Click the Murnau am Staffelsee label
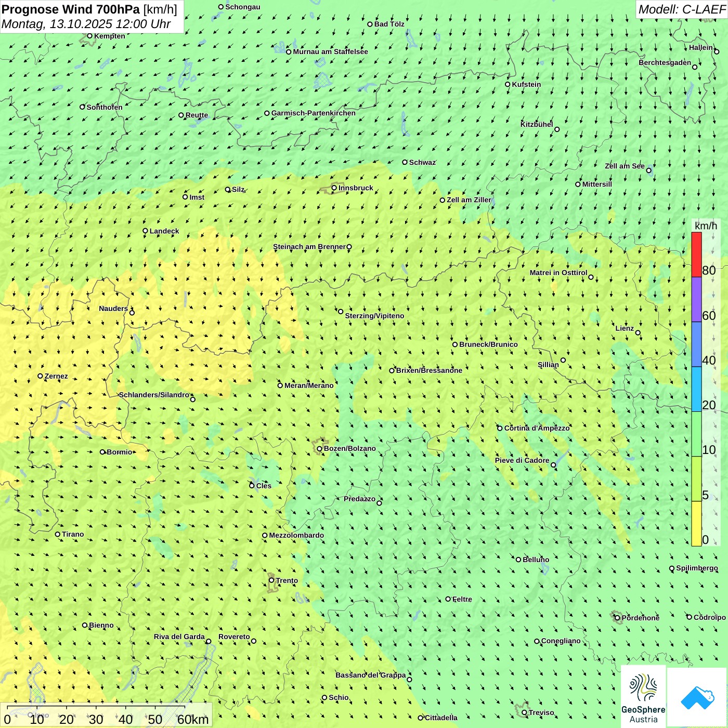This screenshot has width=728, height=728. [x=331, y=51]
